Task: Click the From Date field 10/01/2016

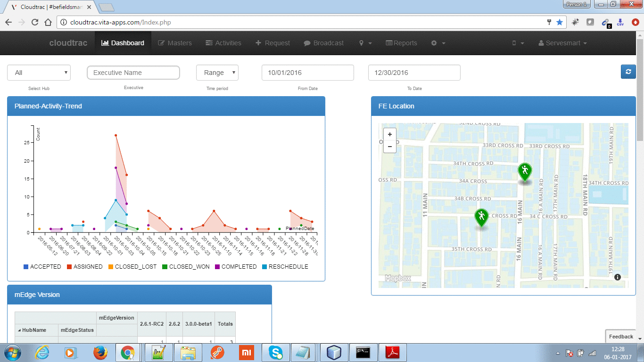Action: click(x=308, y=73)
